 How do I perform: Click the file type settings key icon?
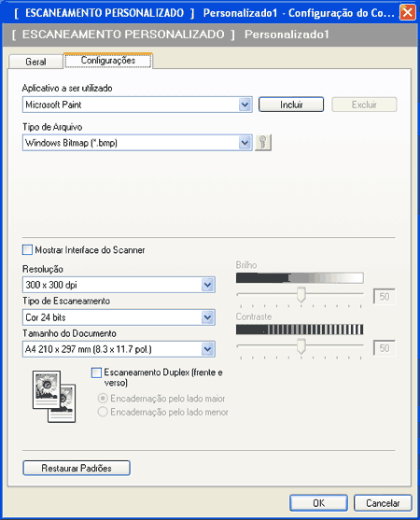(x=263, y=143)
